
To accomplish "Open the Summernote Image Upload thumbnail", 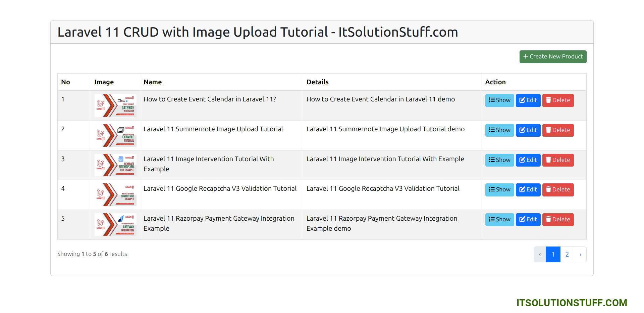I will (115, 135).
